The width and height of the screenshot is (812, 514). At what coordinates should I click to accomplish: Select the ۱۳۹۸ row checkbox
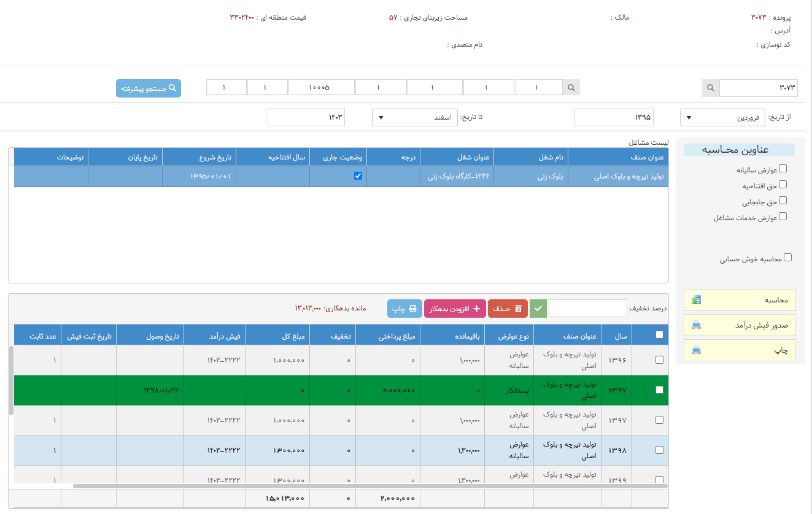tap(659, 450)
